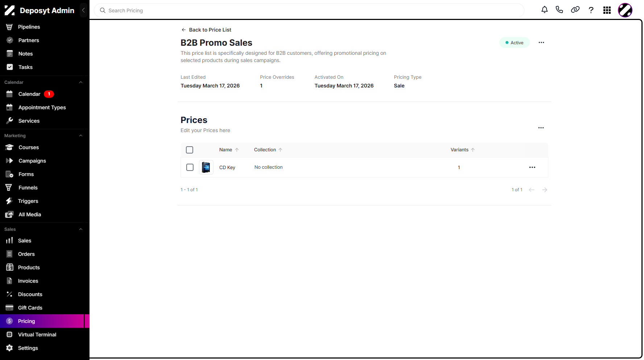Go to previous page arrow in pagination
This screenshot has width=644, height=360.
point(532,190)
